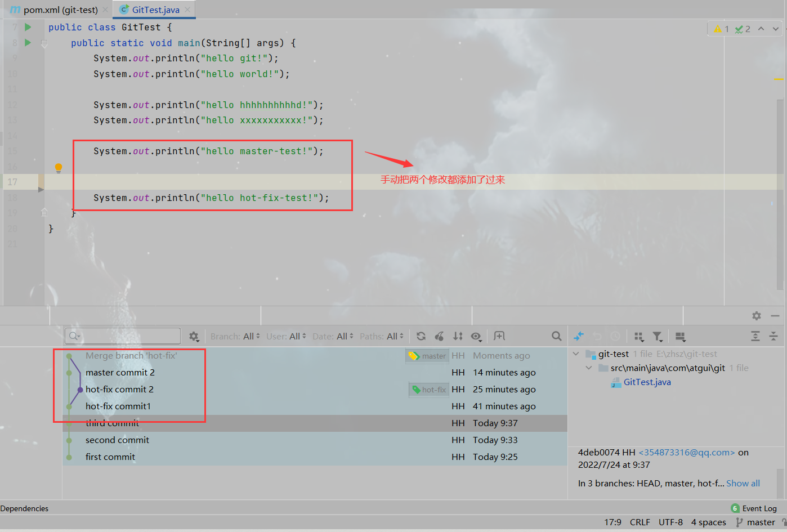Image resolution: width=787 pixels, height=532 pixels.
Task: Place caret on hello hot-fix-test line
Action: 211,198
